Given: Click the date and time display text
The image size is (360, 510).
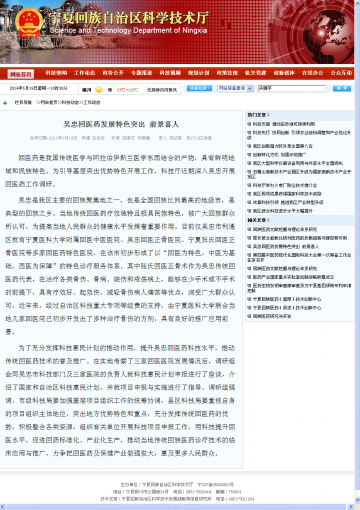Looking at the screenshot, I should click(39, 88).
